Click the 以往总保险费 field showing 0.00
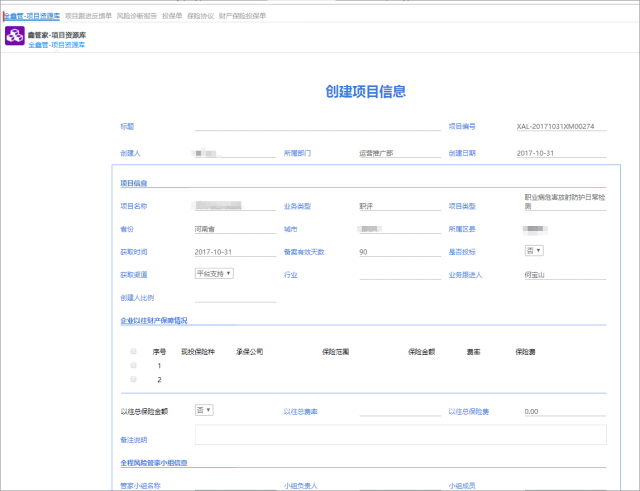 coord(565,411)
